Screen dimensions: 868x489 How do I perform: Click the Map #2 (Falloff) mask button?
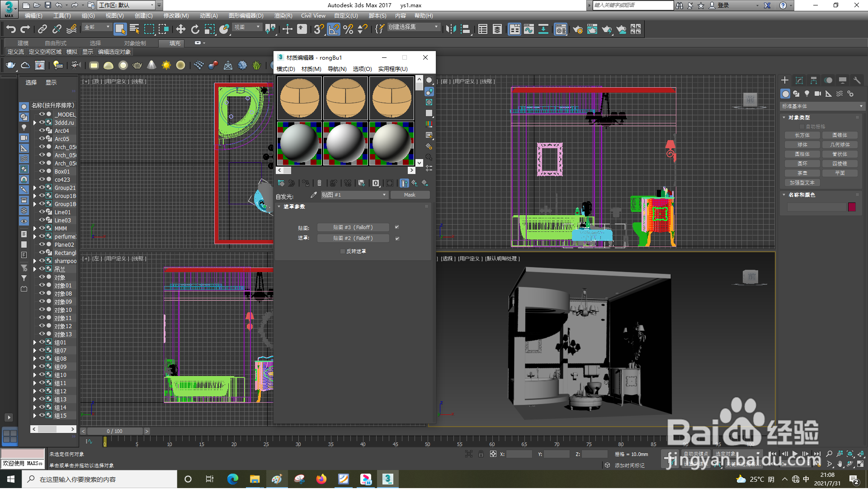click(x=353, y=238)
